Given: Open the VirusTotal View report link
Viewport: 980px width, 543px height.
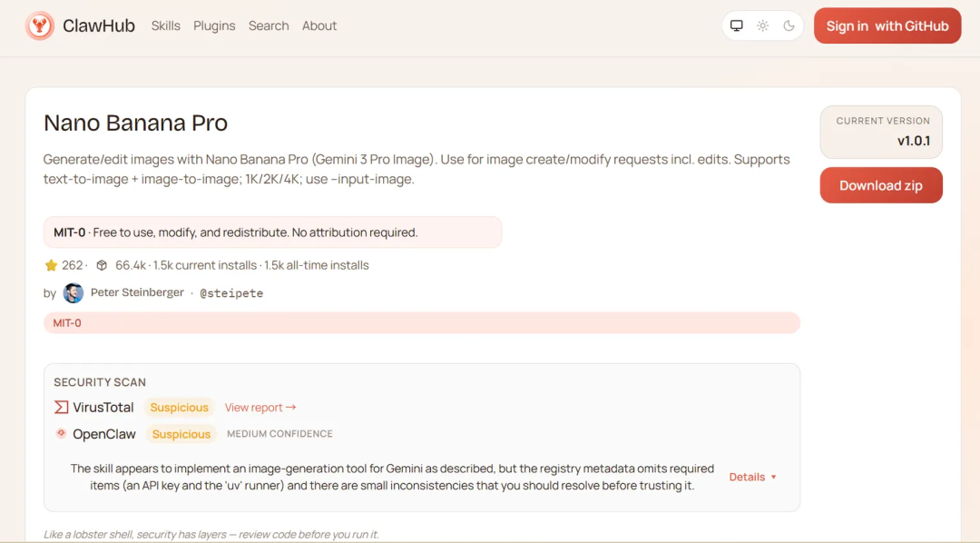Looking at the screenshot, I should 260,408.
